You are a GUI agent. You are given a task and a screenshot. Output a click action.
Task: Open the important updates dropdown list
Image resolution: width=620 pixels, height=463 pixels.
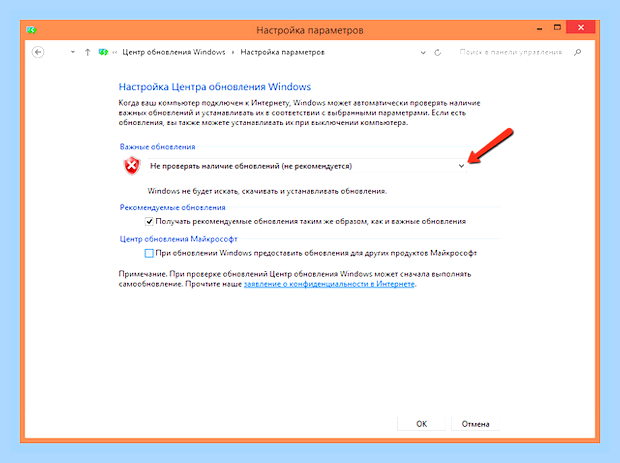click(307, 166)
